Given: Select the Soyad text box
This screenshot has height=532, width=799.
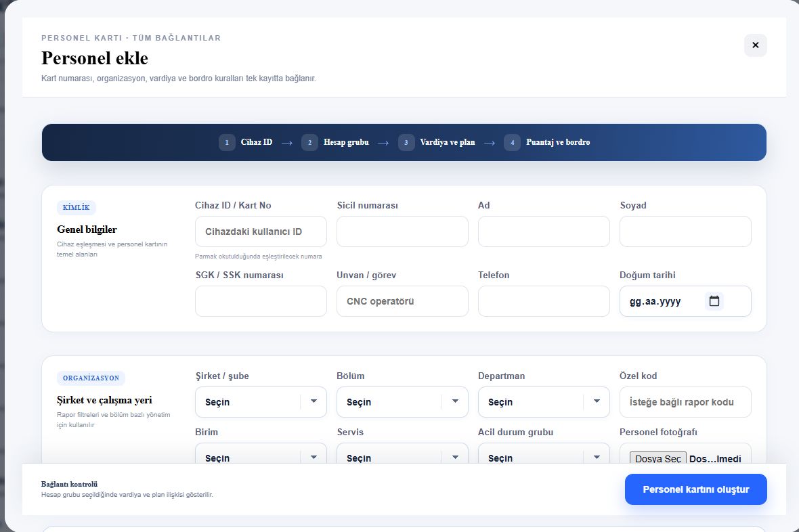Looking at the screenshot, I should pos(685,231).
